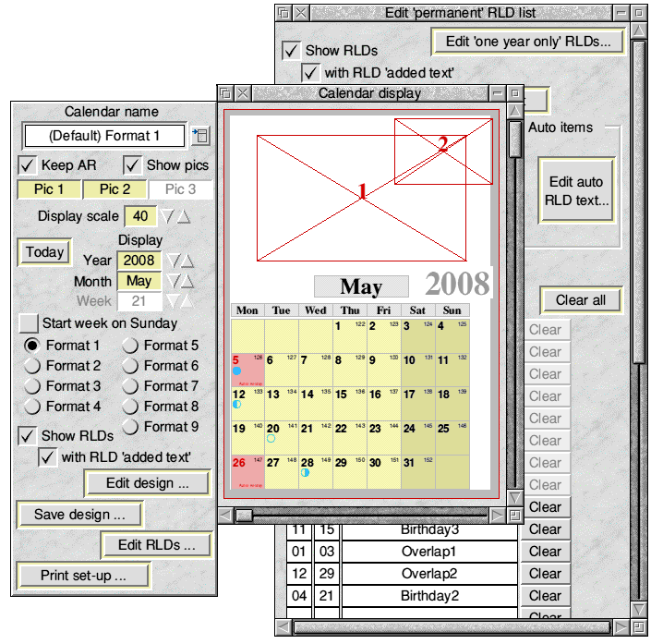
Task: Open Edit 'one year only' RLDs
Action: point(527,42)
